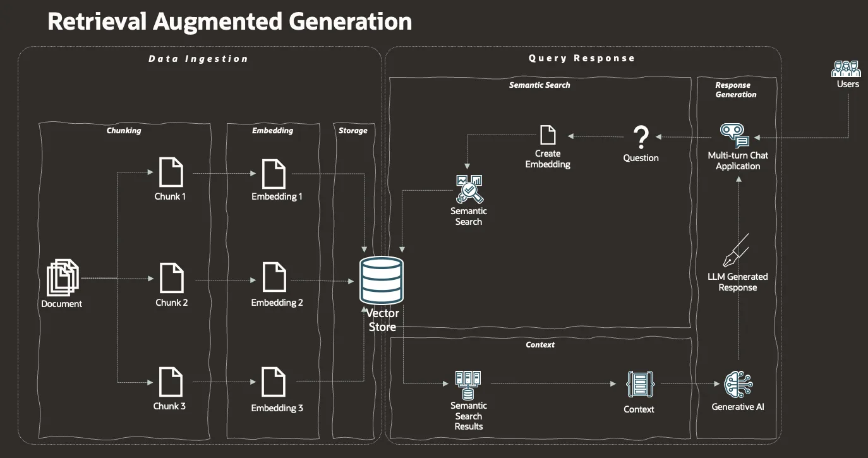Select the Chunk 1 file icon
The width and height of the screenshot is (868, 458).
coord(171,172)
